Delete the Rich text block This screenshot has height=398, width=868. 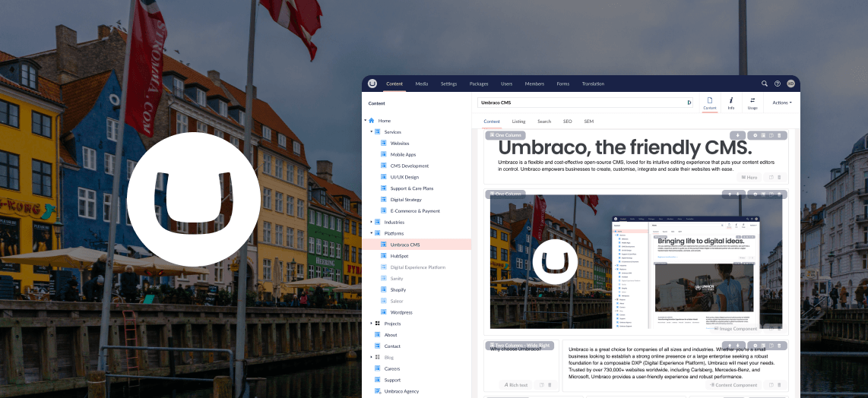[x=550, y=385]
